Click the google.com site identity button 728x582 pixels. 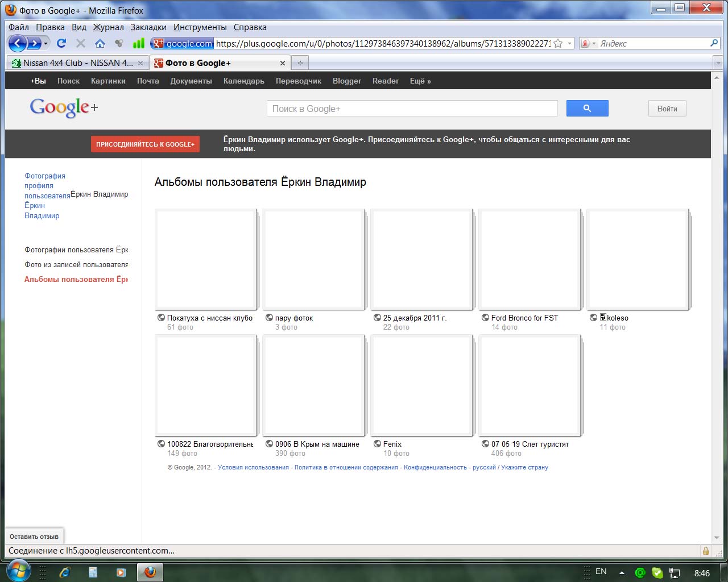point(182,43)
